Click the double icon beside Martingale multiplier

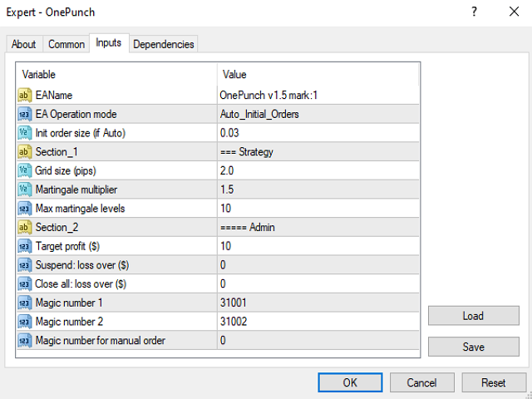click(25, 190)
